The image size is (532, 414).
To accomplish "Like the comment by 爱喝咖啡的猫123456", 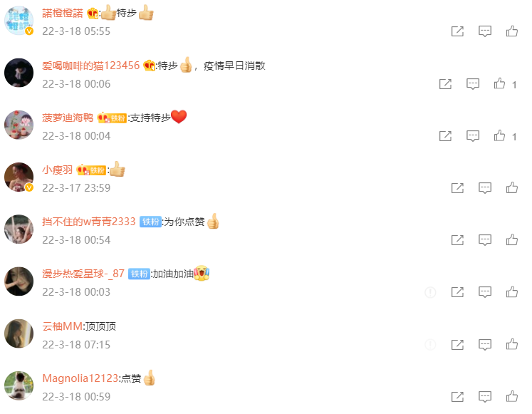I will click(499, 83).
